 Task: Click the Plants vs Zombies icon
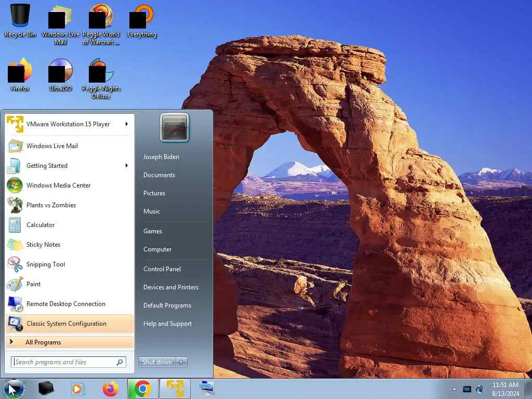[15, 205]
